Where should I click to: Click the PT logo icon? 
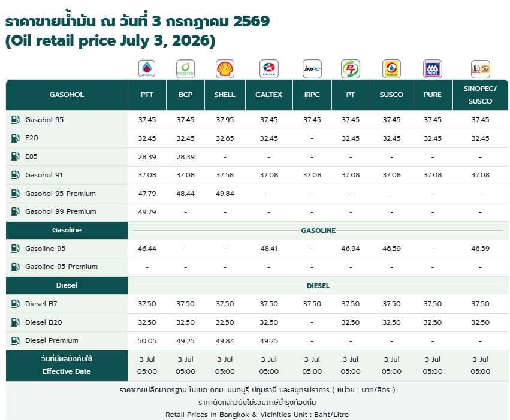(x=351, y=68)
